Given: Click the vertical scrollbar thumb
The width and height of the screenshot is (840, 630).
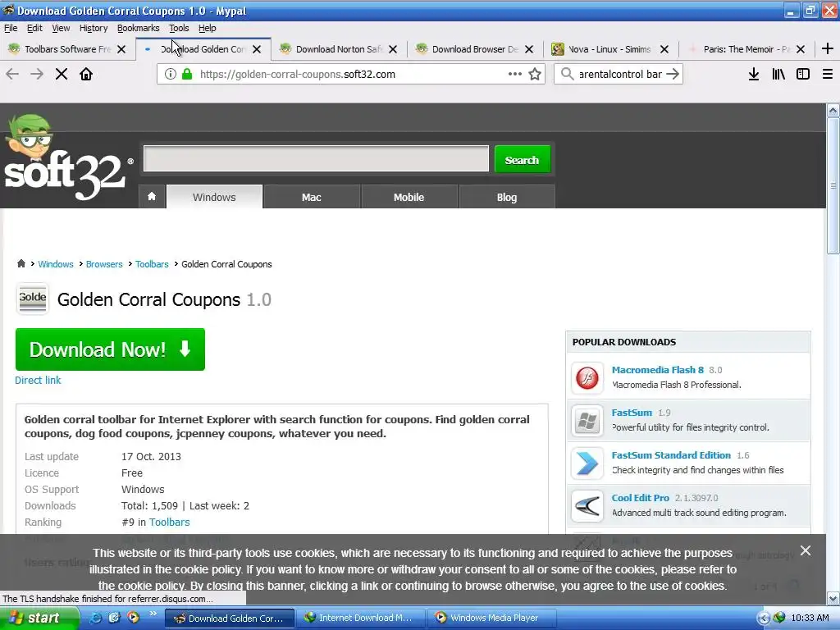Looking at the screenshot, I should 833,185.
